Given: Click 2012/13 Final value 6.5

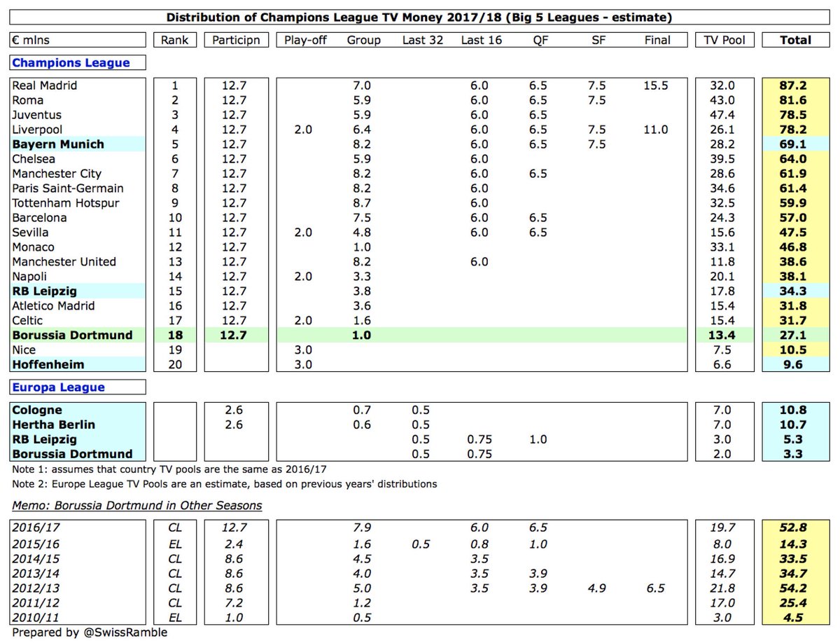Looking at the screenshot, I should point(657,587).
